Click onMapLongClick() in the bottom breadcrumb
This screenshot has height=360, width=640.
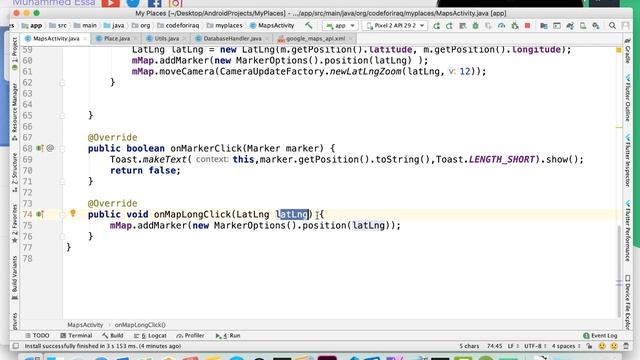coord(140,325)
